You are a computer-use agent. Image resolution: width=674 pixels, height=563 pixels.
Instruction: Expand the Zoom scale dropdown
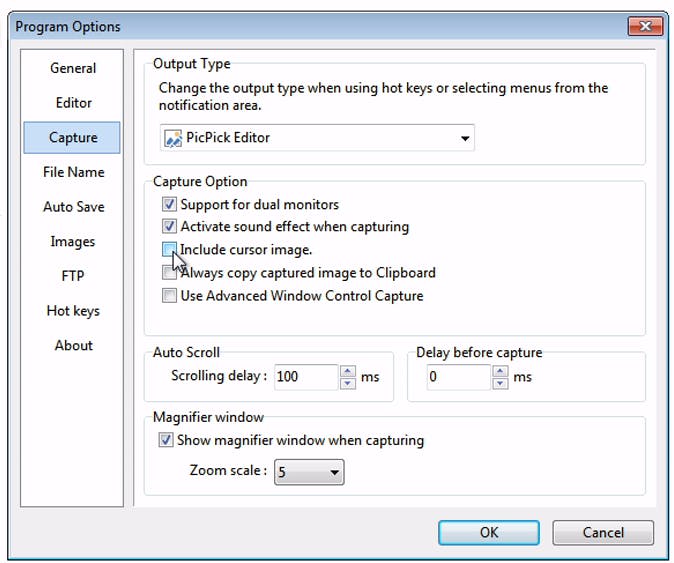pos(334,472)
